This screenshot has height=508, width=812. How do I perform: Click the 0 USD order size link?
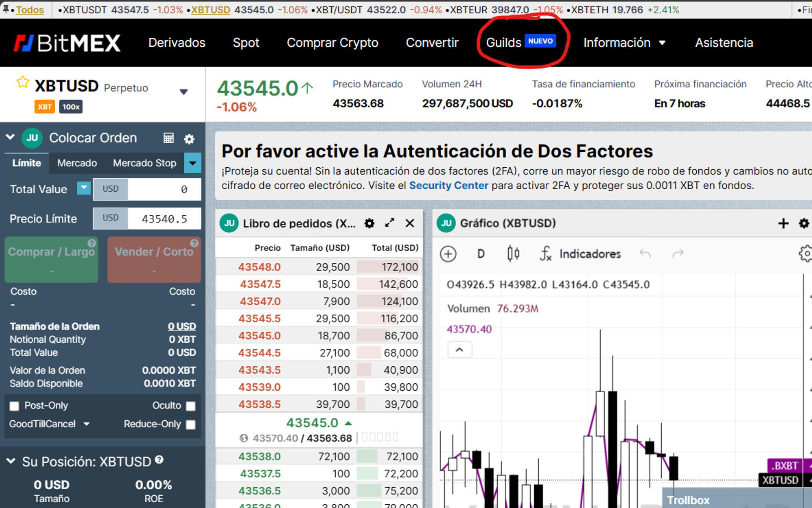[x=182, y=326]
